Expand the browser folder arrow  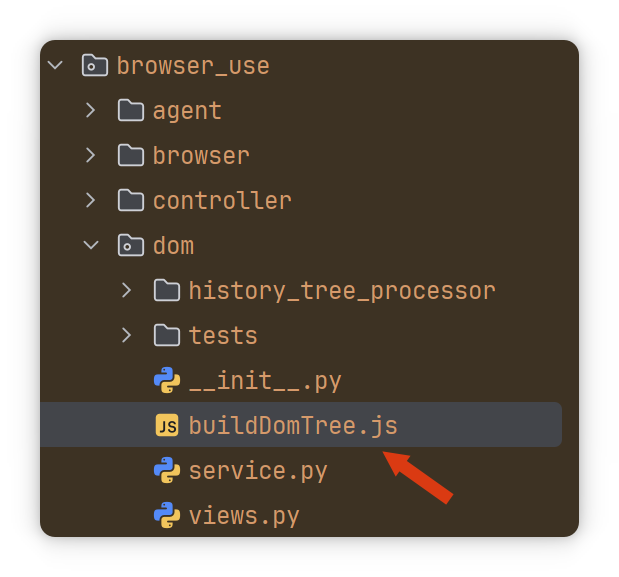(x=91, y=156)
